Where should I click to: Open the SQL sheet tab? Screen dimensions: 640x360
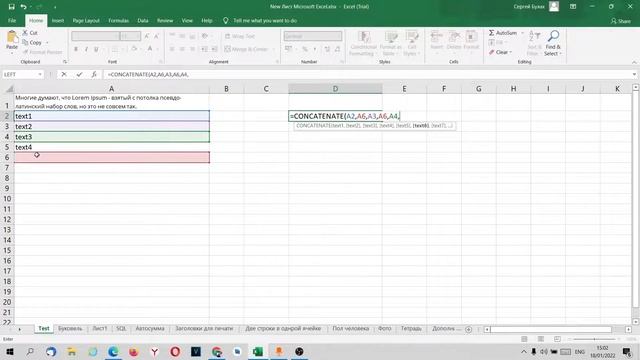click(x=121, y=329)
